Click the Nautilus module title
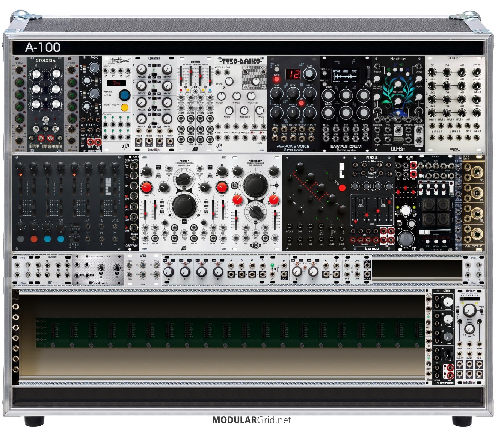 398,59
